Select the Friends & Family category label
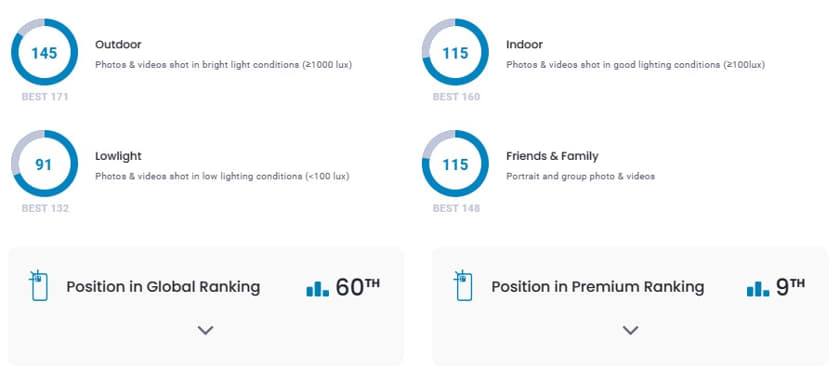 pyautogui.click(x=552, y=156)
